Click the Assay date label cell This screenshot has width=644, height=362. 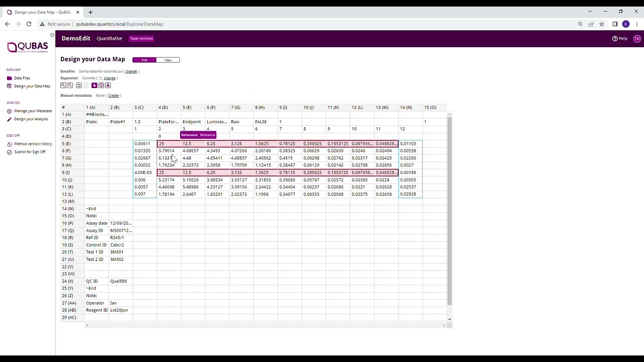[97, 223]
